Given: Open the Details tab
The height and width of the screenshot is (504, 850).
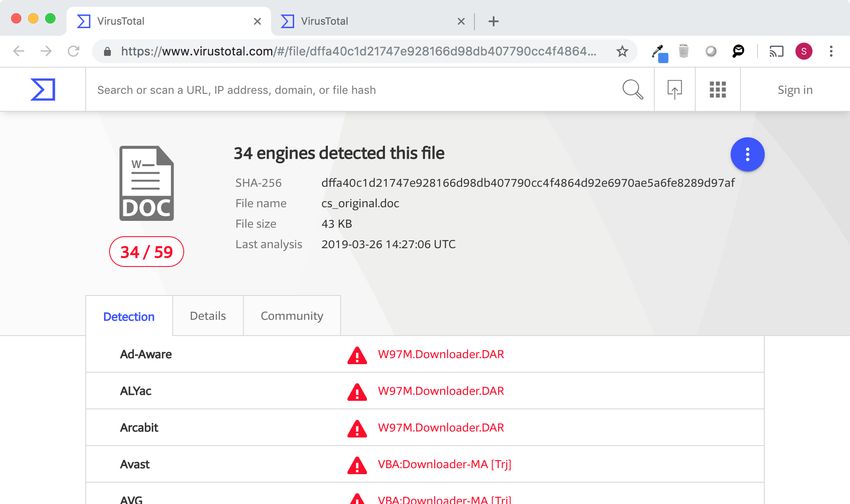Looking at the screenshot, I should [x=208, y=315].
